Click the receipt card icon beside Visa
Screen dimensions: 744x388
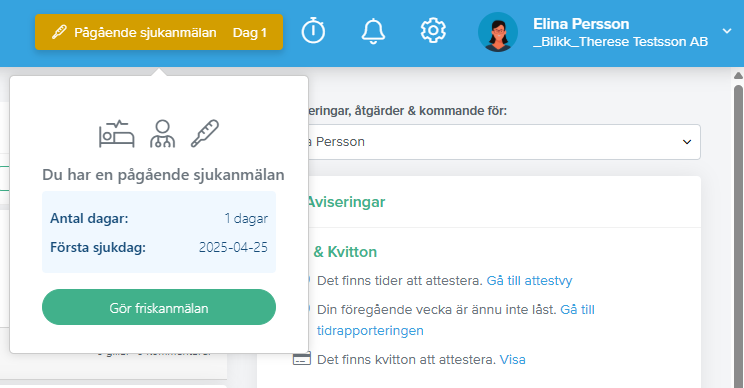(302, 359)
